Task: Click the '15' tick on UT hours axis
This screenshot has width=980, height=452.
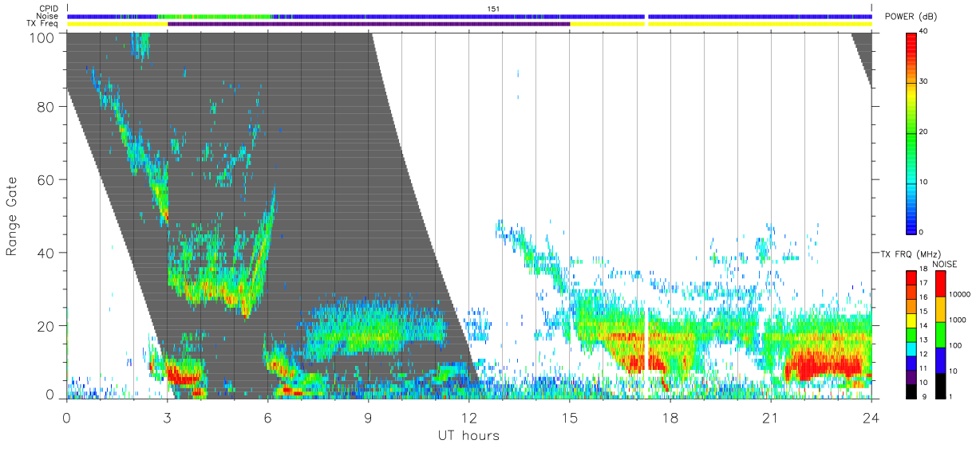Action: point(570,417)
